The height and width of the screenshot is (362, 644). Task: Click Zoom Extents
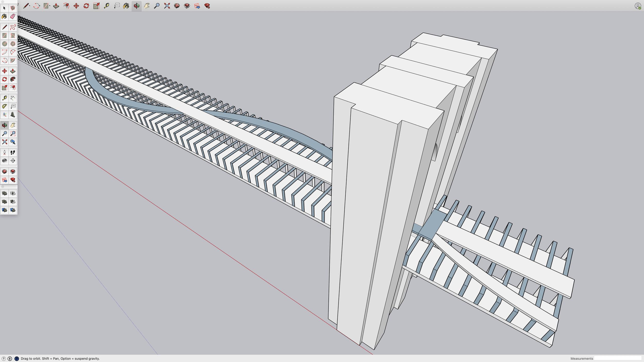click(4, 142)
